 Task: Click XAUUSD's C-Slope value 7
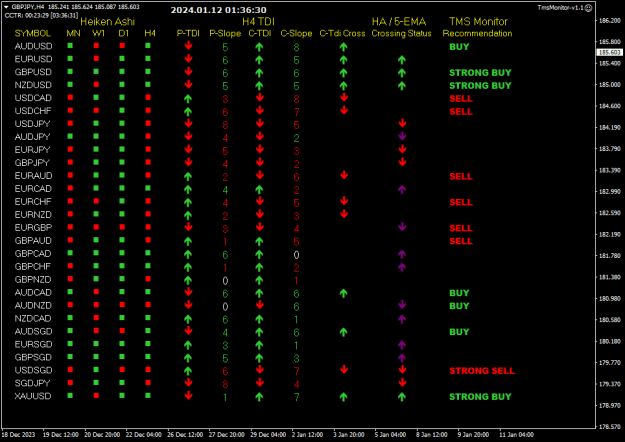click(296, 397)
